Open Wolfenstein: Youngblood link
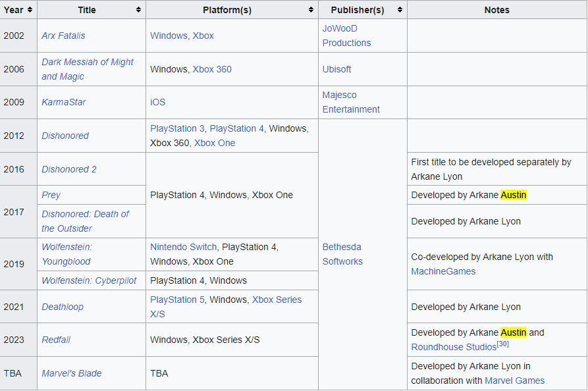The width and height of the screenshot is (588, 391). [67, 254]
